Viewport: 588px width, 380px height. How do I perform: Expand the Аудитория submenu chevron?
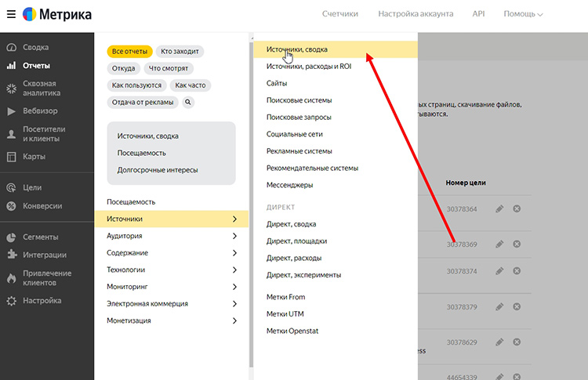234,236
